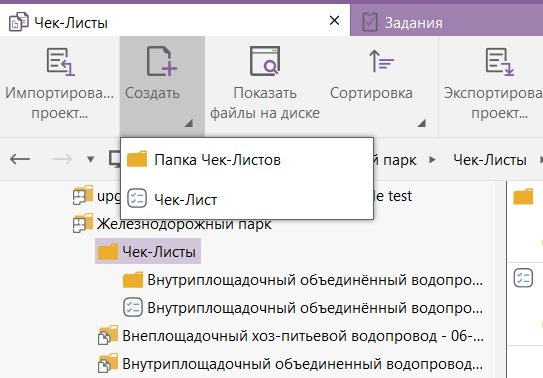Click the Импортировать проект toolbar icon
The width and height of the screenshot is (543, 378).
(61, 62)
